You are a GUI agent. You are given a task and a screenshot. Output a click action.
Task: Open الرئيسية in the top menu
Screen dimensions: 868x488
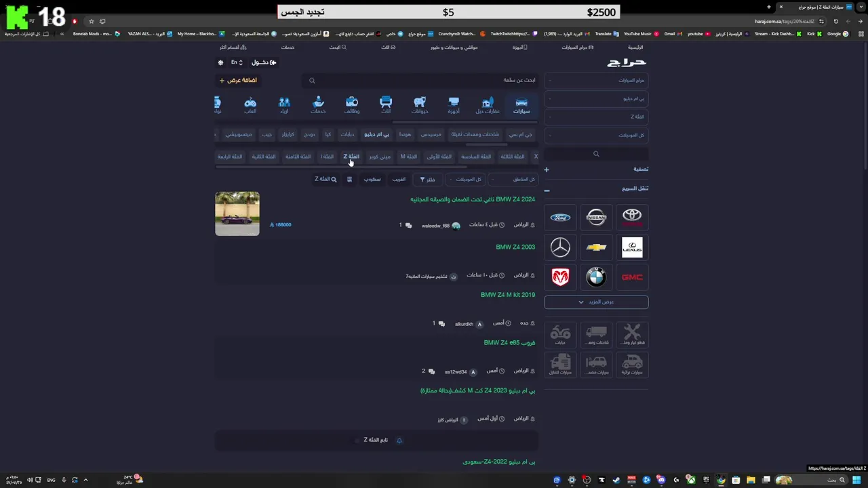tap(635, 47)
